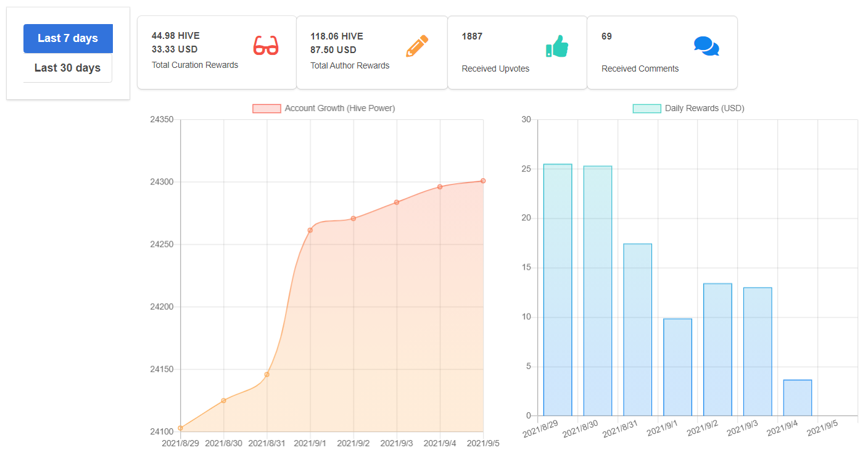The width and height of the screenshot is (868, 466).
Task: Click the Daily Rewards (USD) legend label
Action: [x=705, y=109]
